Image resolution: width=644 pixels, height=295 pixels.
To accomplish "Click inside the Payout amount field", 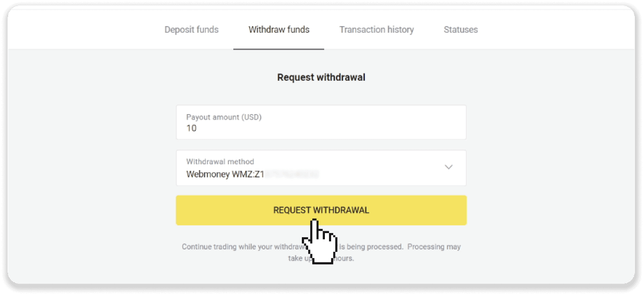I will [x=282, y=128].
